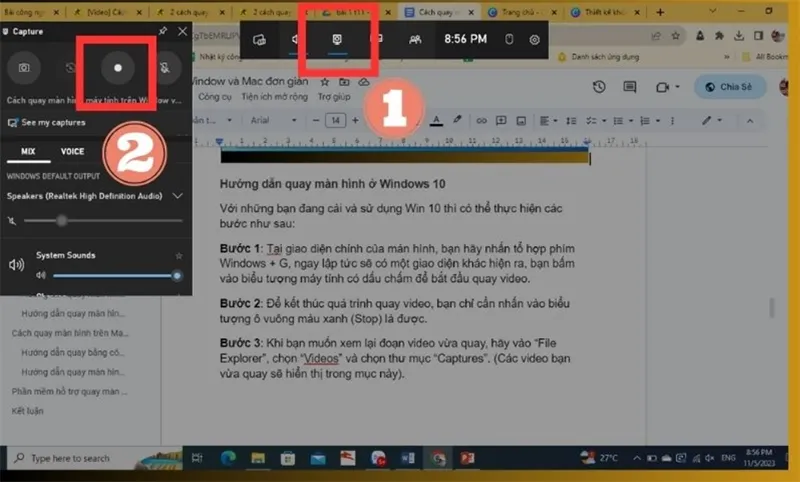Move the document using the folder icon
This screenshot has width=800, height=482.
click(x=344, y=82)
